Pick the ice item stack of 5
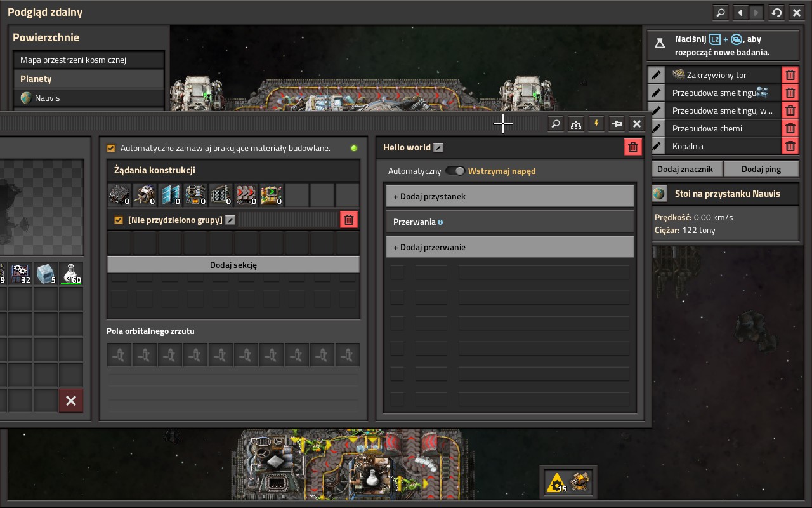This screenshot has width=812, height=508. click(46, 274)
